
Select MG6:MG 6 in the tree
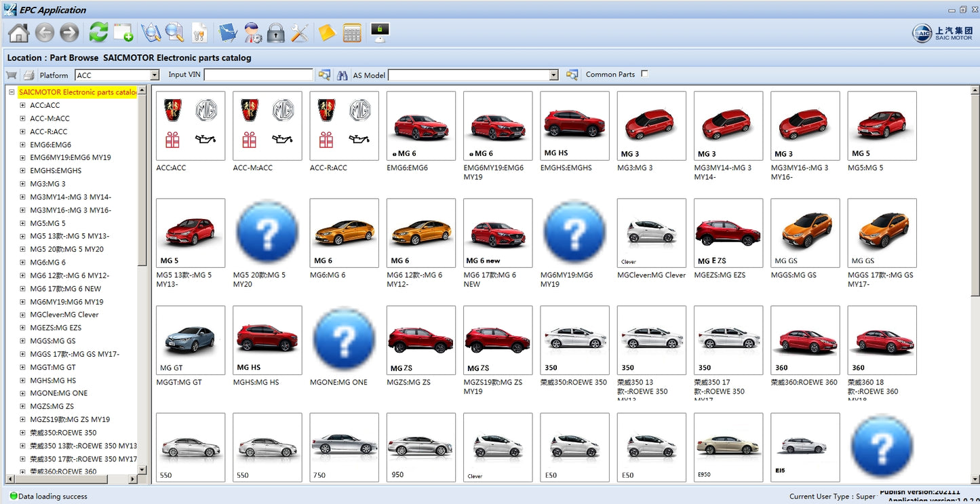coord(47,263)
